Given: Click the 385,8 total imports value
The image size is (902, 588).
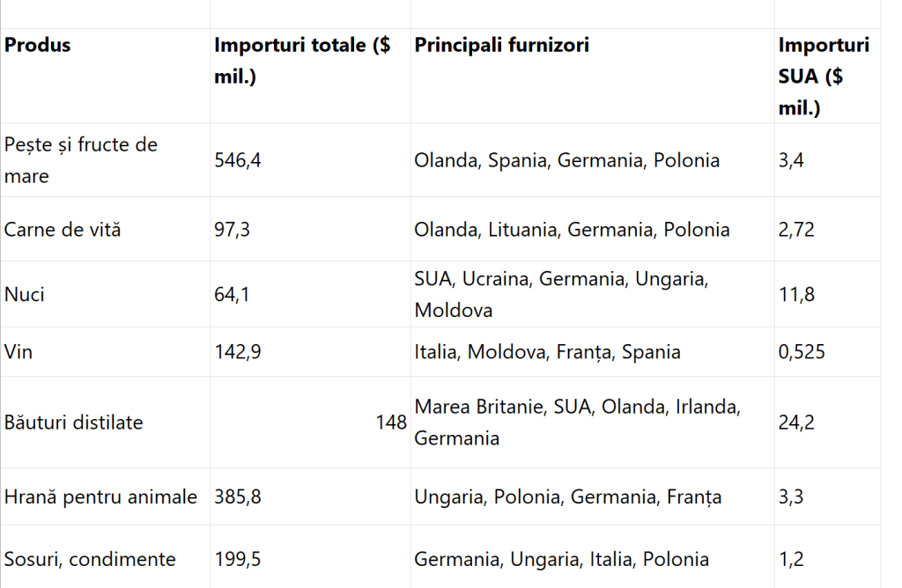Looking at the screenshot, I should pyautogui.click(x=238, y=497).
